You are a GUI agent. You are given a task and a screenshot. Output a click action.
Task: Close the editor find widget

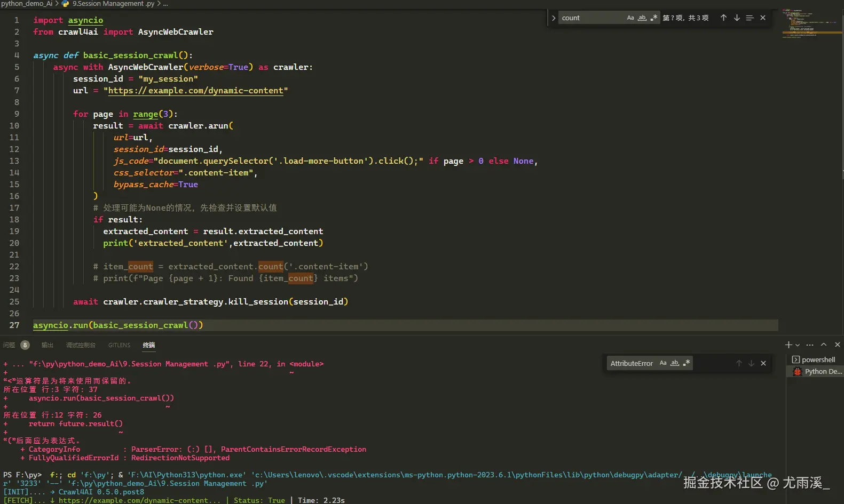(763, 18)
